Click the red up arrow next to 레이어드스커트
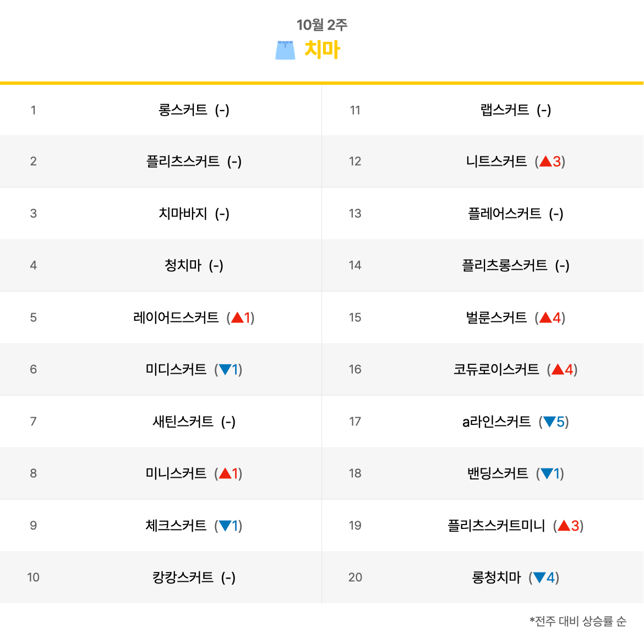This screenshot has height=644, width=644. (x=237, y=318)
